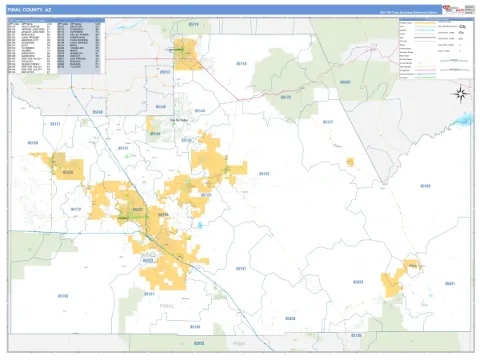Click the ZIP label 85118
Image resolution: width=480 pixels, height=360 pixels.
[x=241, y=63]
